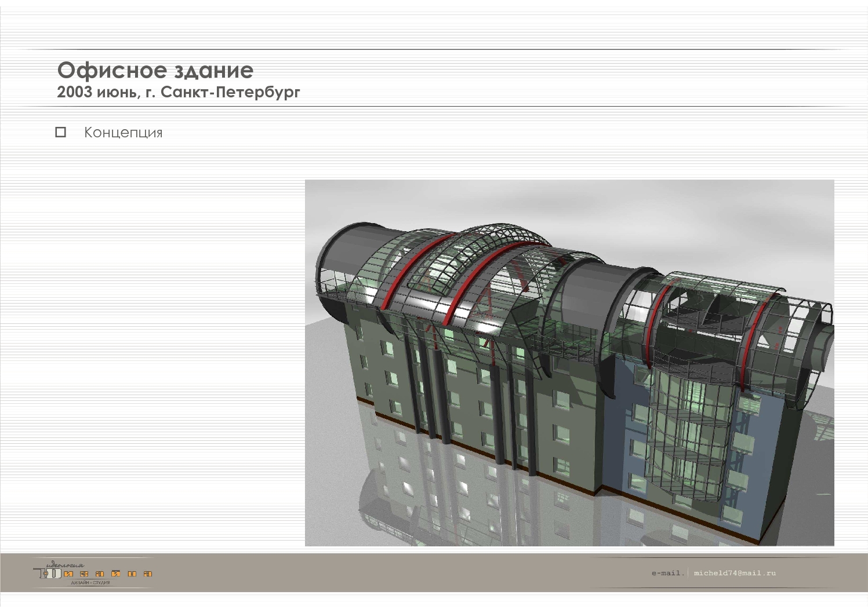Click the "Офисное здание" slide title
868x613 pixels.
point(155,70)
